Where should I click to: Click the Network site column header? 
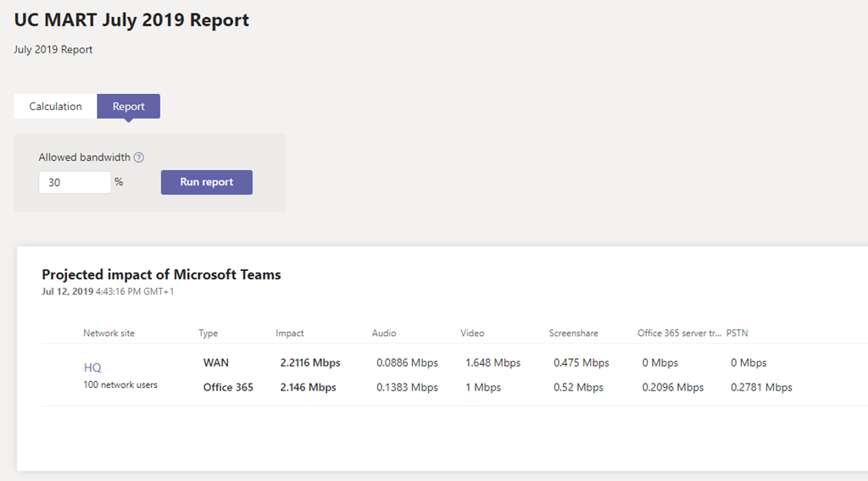pyautogui.click(x=108, y=334)
